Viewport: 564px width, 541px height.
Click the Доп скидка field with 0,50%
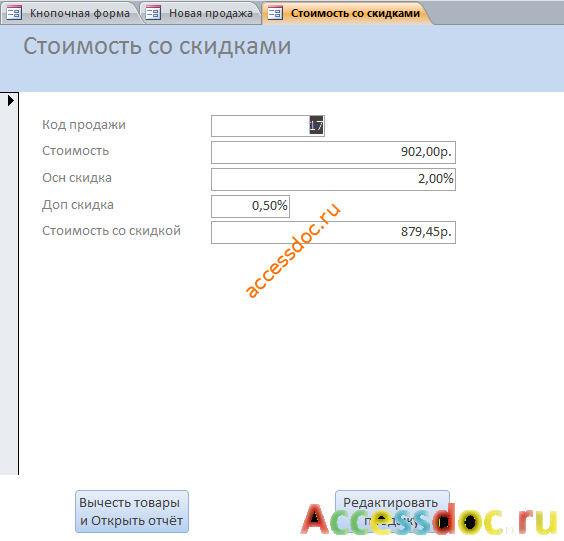(x=250, y=206)
